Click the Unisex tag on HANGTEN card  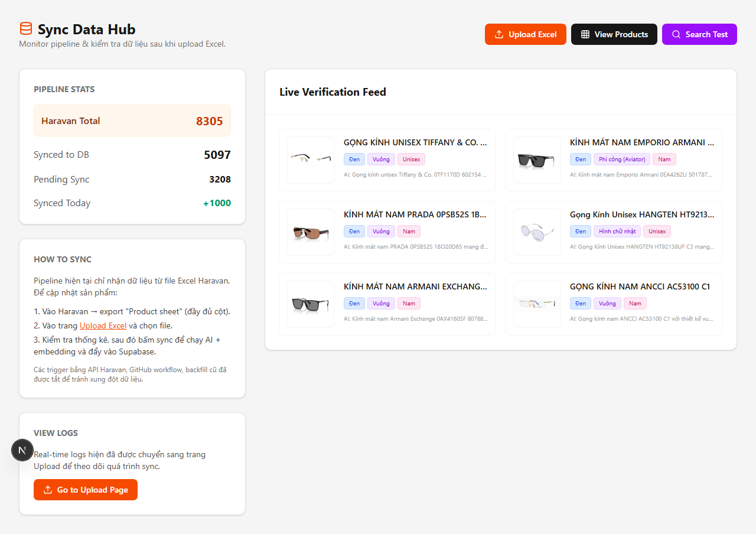click(657, 232)
